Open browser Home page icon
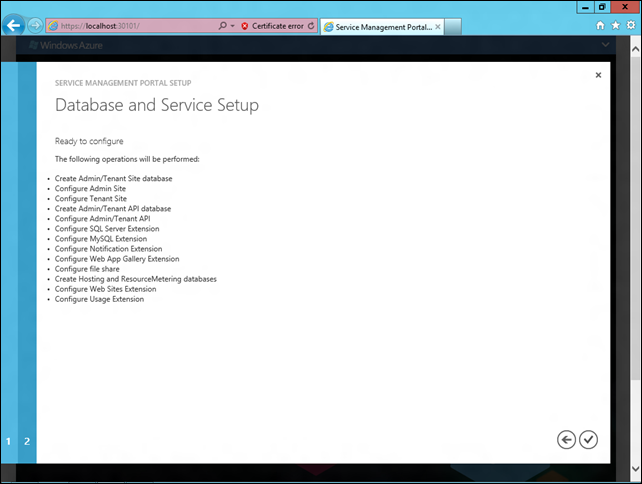642x484 pixels. [x=600, y=25]
